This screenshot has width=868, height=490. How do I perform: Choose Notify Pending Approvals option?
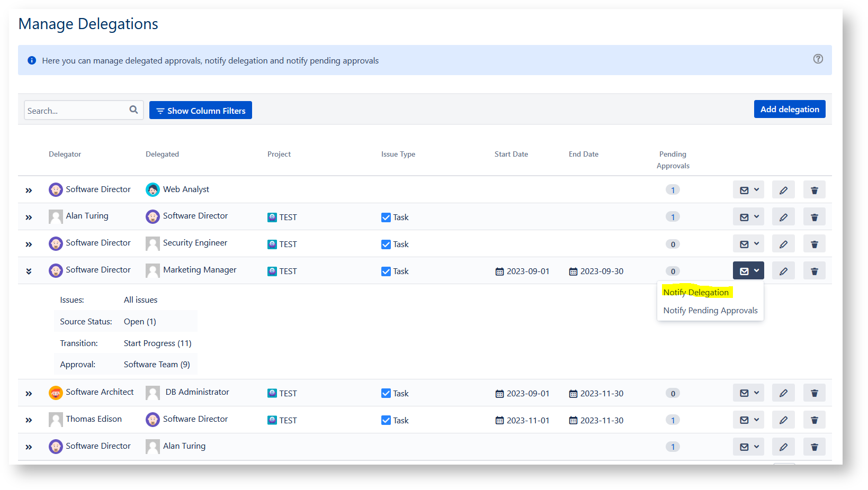(710, 311)
